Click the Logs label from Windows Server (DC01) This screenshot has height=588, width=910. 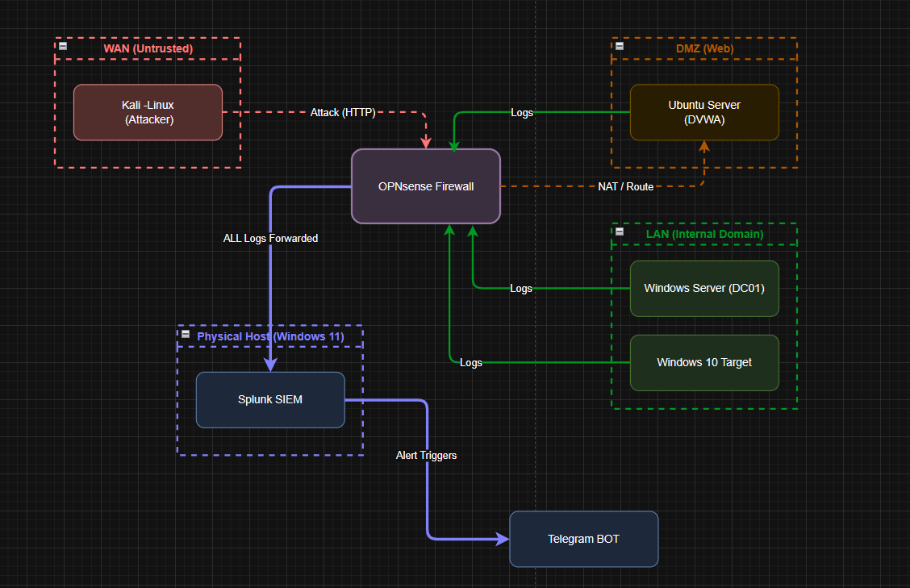[x=521, y=289]
